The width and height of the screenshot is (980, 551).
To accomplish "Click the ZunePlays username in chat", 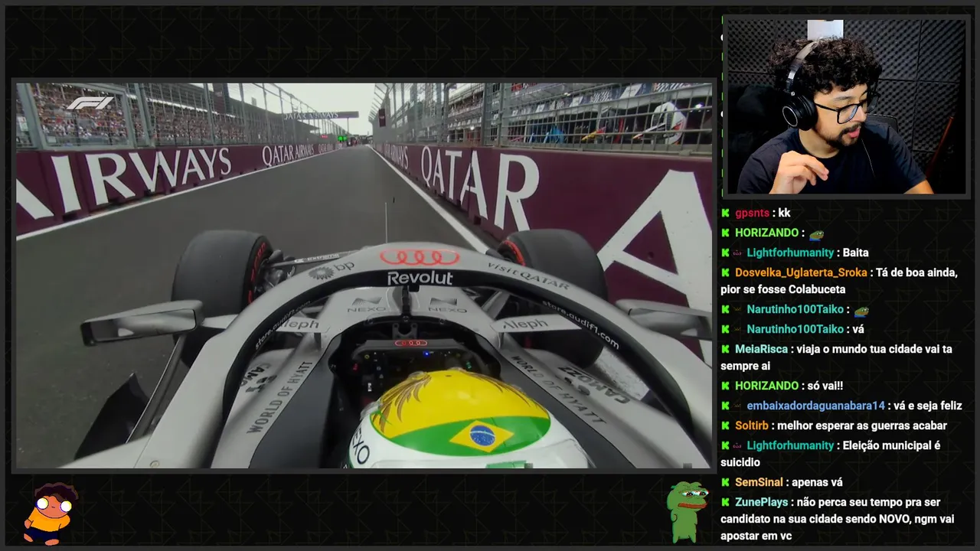I will pyautogui.click(x=761, y=502).
